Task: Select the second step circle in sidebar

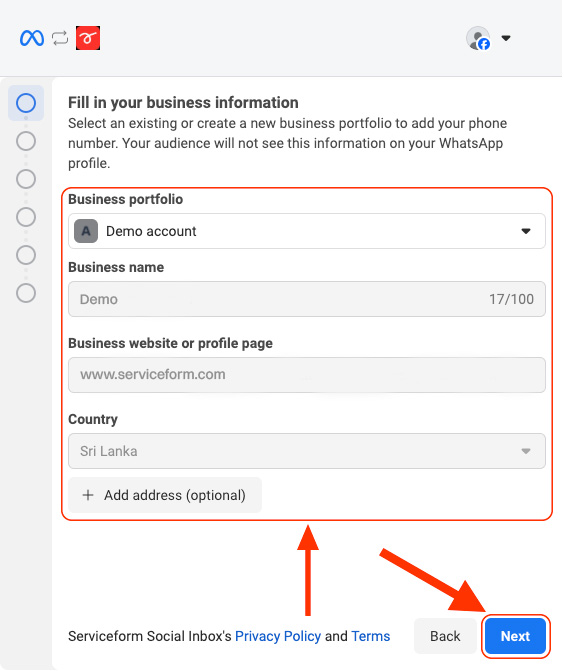Action: (x=26, y=141)
